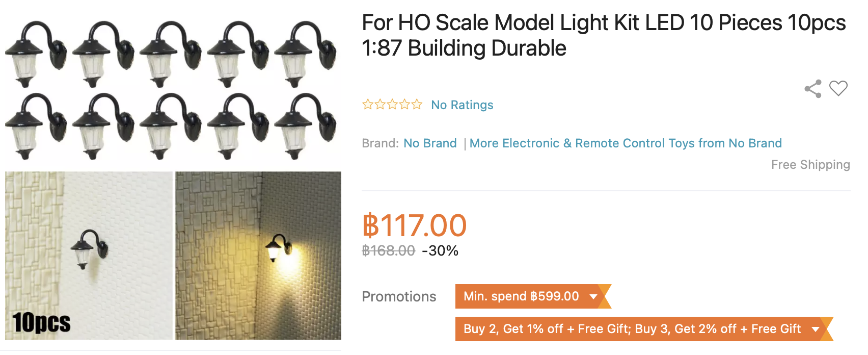The image size is (868, 355).
Task: Click the first rating star
Action: (x=367, y=105)
